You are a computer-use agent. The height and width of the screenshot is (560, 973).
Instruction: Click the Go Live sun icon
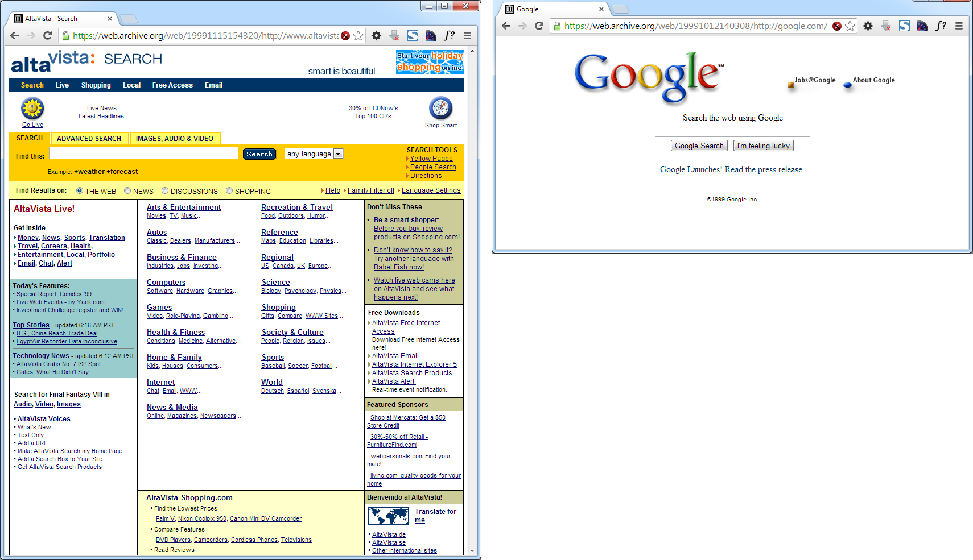[32, 107]
